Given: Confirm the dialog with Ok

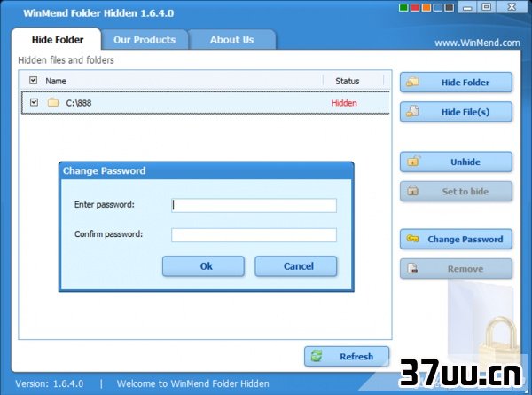Looking at the screenshot, I should [203, 266].
